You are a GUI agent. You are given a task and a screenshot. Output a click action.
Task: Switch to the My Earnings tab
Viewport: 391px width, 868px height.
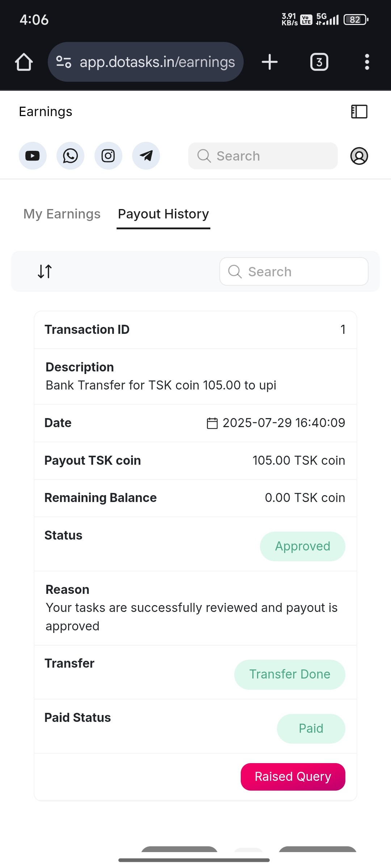click(x=62, y=214)
